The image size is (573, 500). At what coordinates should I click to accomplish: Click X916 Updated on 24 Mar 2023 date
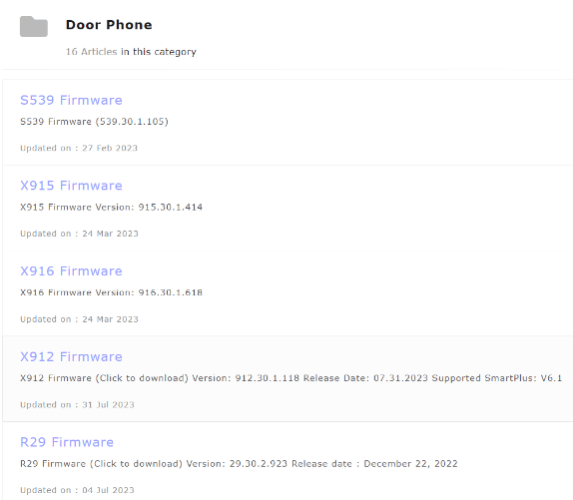click(x=79, y=319)
